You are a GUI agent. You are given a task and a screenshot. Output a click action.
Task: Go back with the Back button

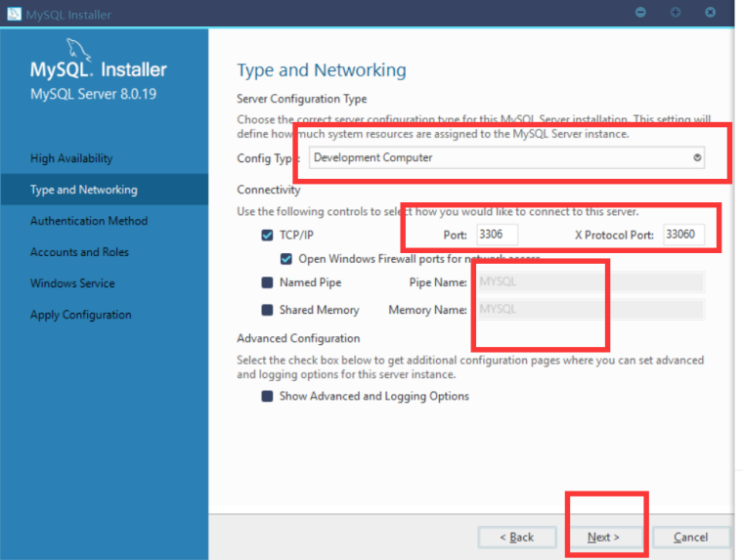[517, 537]
